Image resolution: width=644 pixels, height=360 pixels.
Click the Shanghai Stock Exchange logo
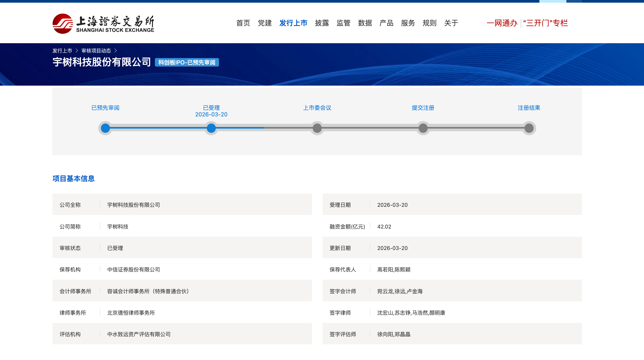103,24
